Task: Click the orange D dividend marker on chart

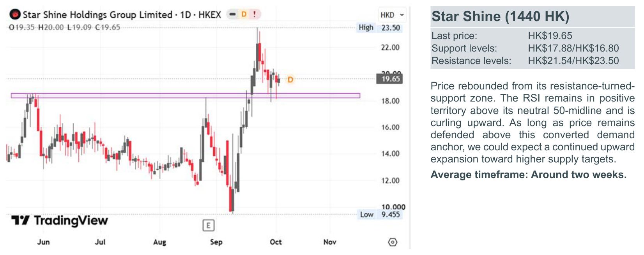Action: point(290,80)
